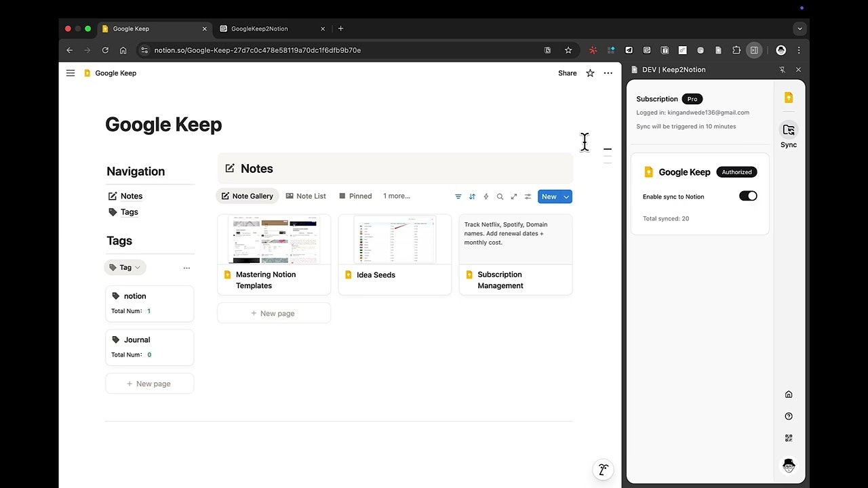Unpin the DEV Keep2Notion panel
This screenshot has height=488, width=868.
(x=782, y=69)
